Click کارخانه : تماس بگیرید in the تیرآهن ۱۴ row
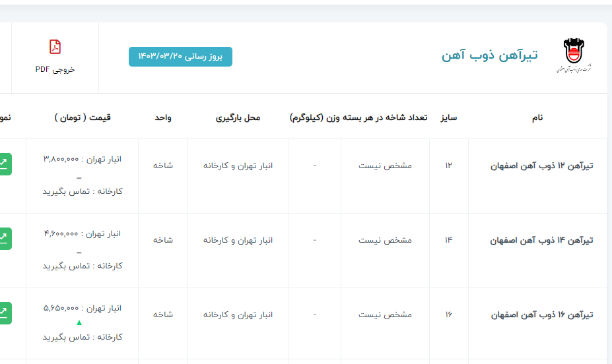Image resolution: width=612 pixels, height=364 pixels. point(83,266)
